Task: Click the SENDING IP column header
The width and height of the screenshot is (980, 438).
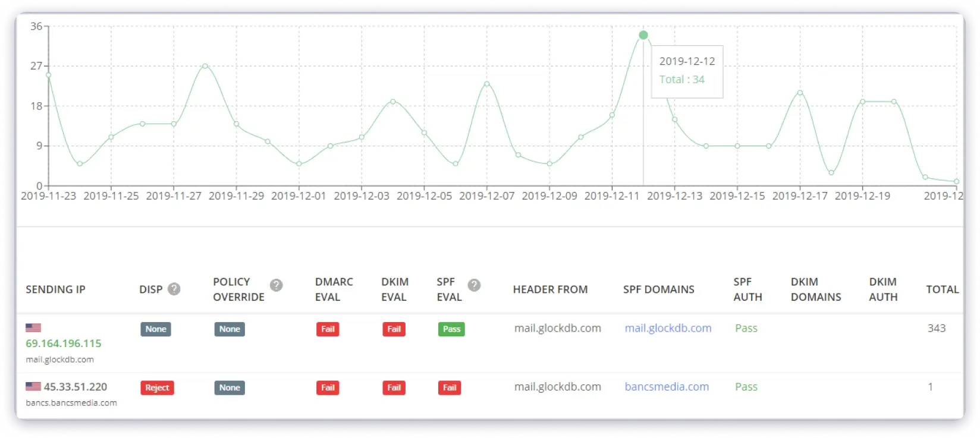Action: coord(55,289)
